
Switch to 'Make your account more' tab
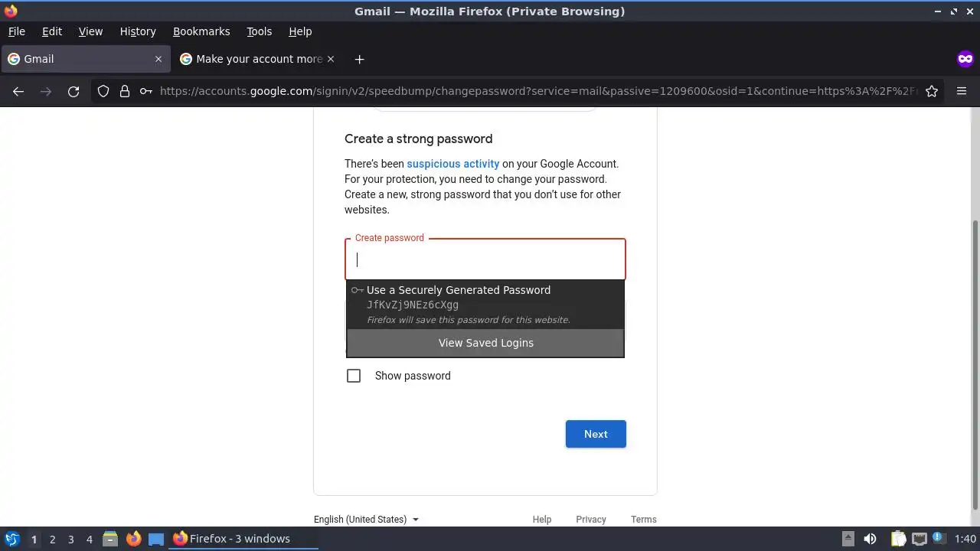(x=257, y=59)
